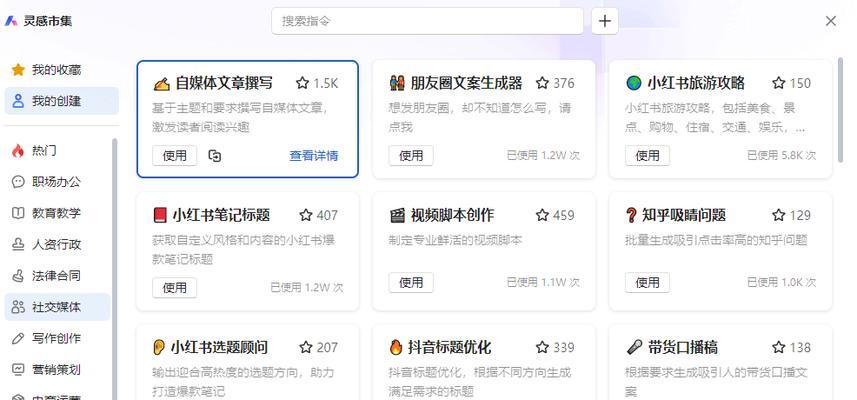
Task: Star the 知乎吸睛问题 card
Action: (x=778, y=215)
